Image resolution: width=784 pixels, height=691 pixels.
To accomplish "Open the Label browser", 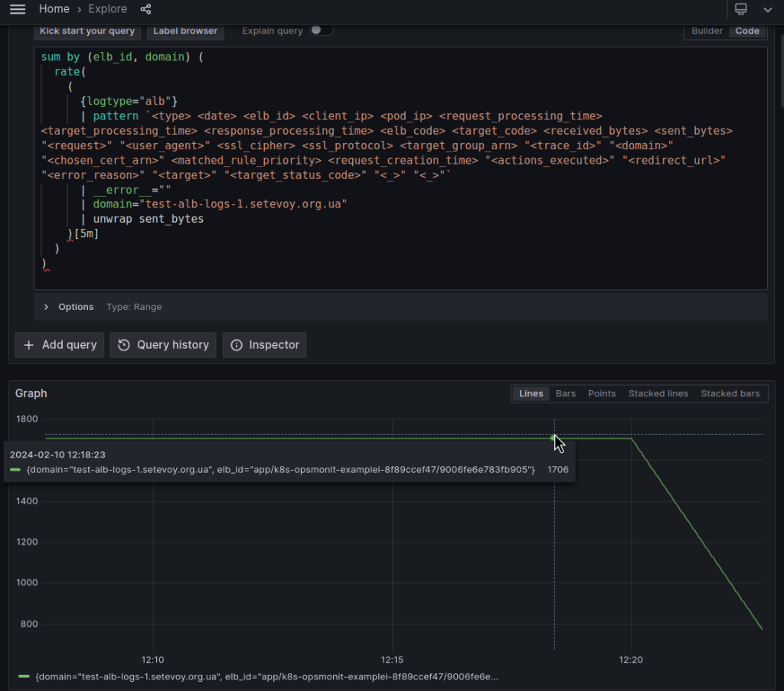I will 185,31.
